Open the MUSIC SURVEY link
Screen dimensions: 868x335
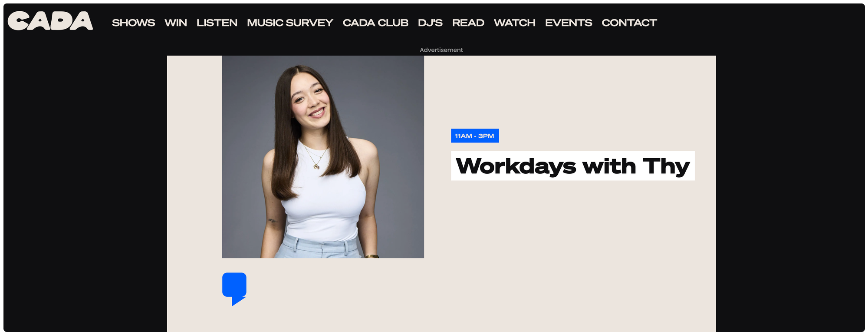(290, 23)
